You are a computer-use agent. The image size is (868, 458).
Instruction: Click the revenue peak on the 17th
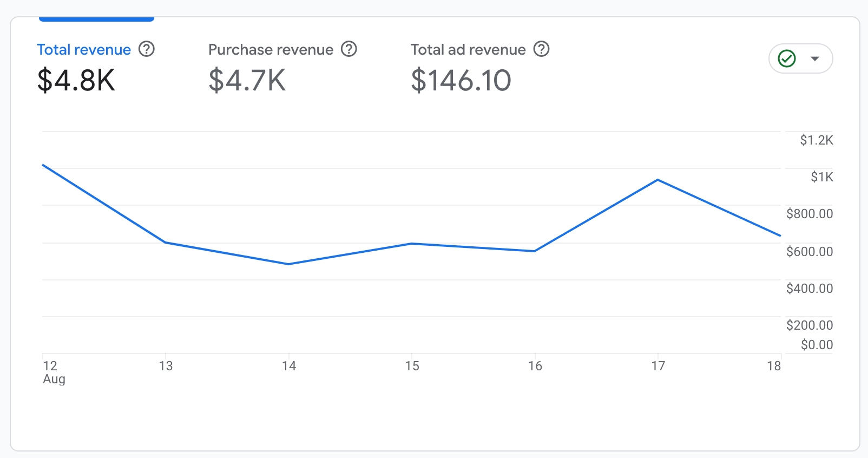point(657,180)
